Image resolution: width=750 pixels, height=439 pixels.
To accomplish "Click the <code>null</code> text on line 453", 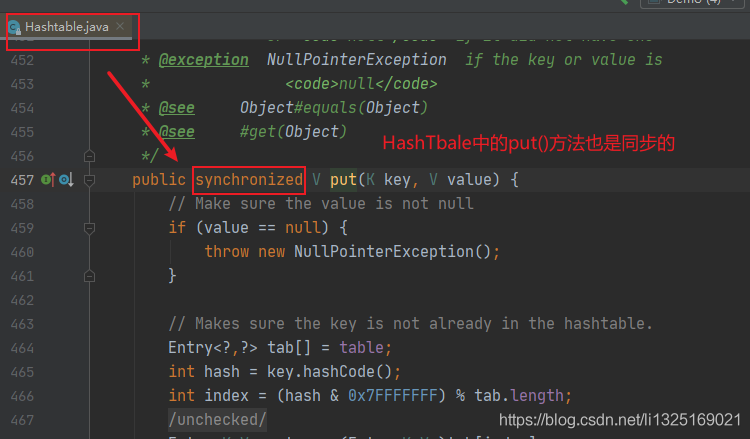I will click(x=361, y=84).
